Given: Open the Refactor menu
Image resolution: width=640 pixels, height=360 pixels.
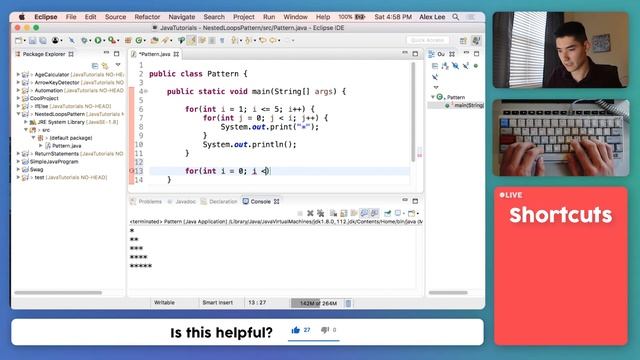Looking at the screenshot, I should 147,17.
